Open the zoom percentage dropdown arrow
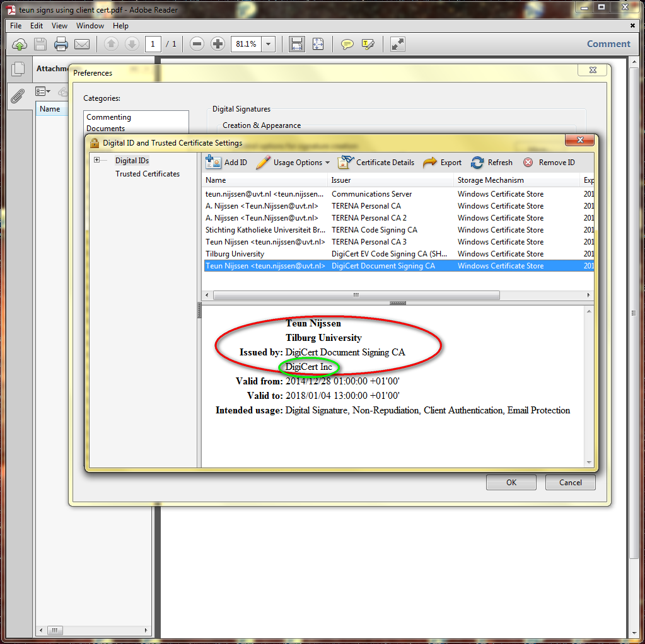This screenshot has width=645, height=644. (x=269, y=44)
